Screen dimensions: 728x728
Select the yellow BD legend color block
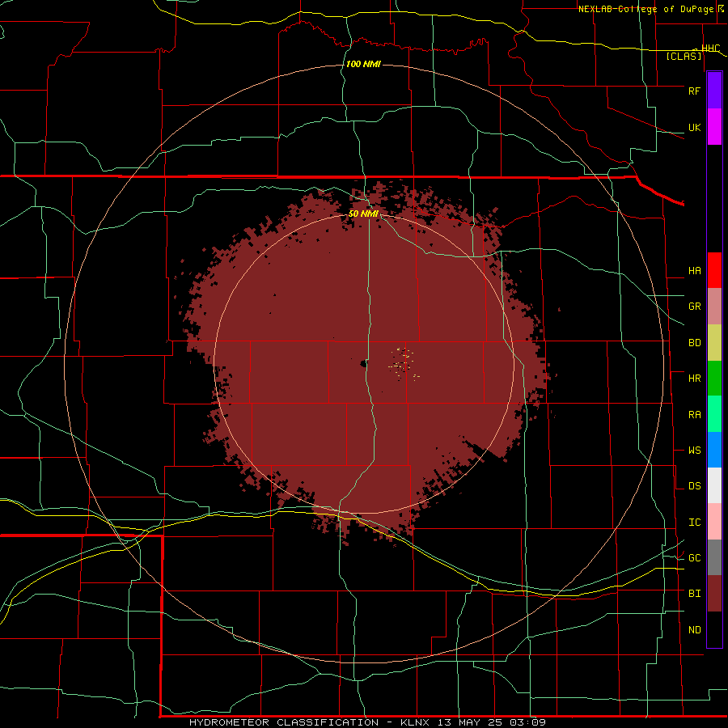click(714, 343)
